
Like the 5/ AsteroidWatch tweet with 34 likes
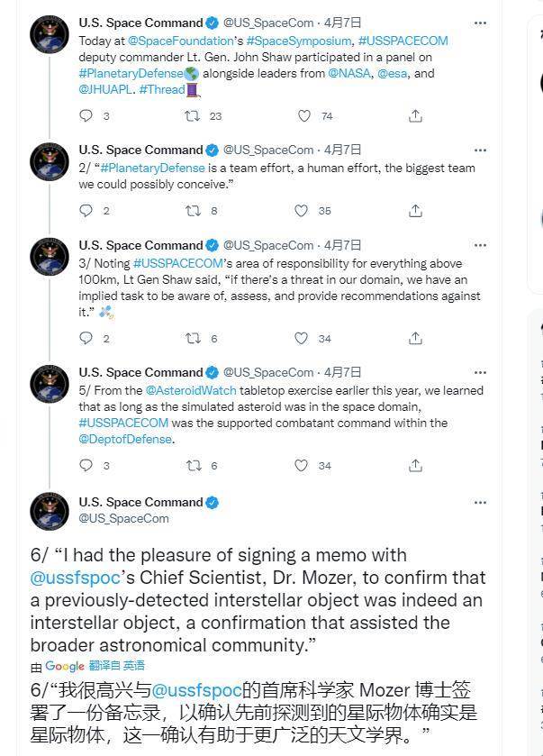pos(301,465)
